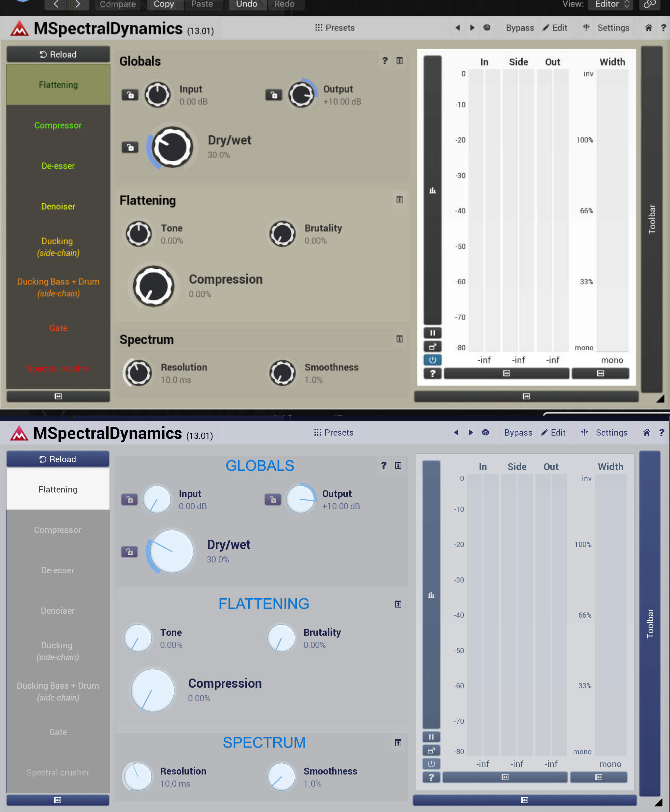Click Compare in the host bar
Image resolution: width=670 pixels, height=812 pixels.
118,4
